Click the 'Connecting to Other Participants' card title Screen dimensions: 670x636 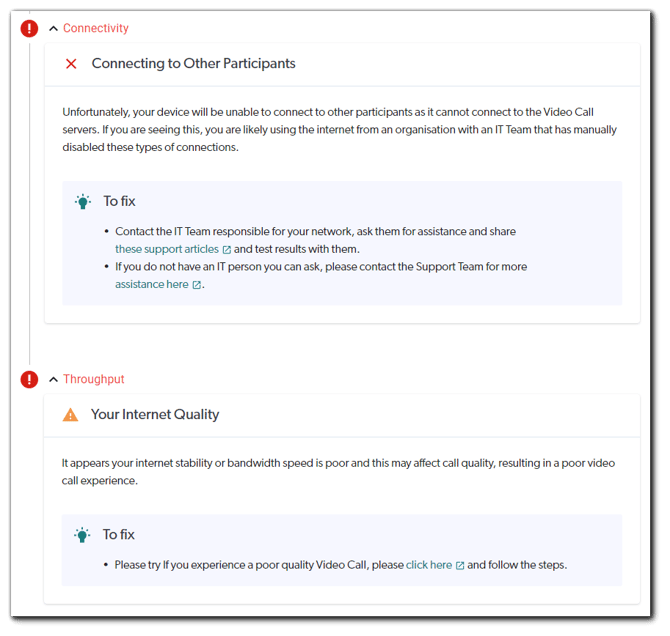coord(193,64)
